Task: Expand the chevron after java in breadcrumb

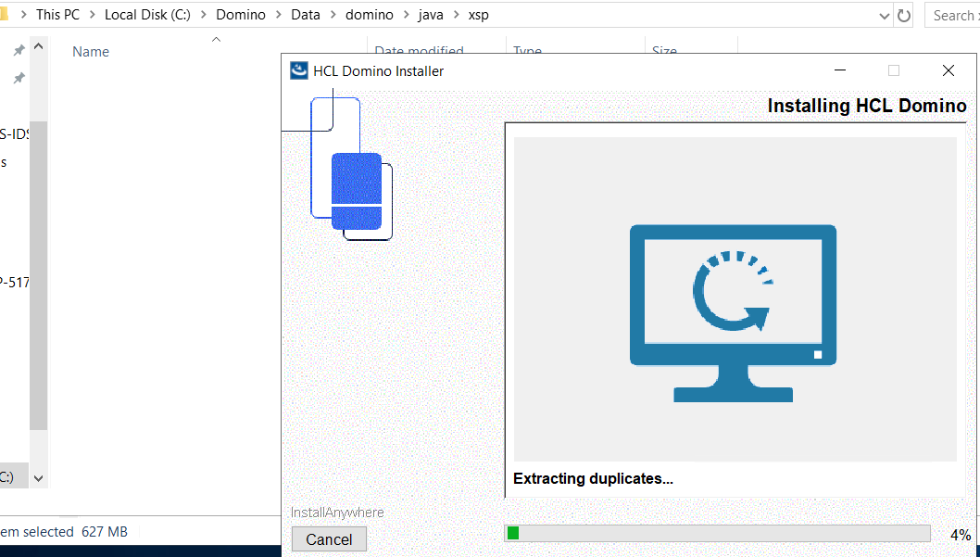Action: (457, 16)
